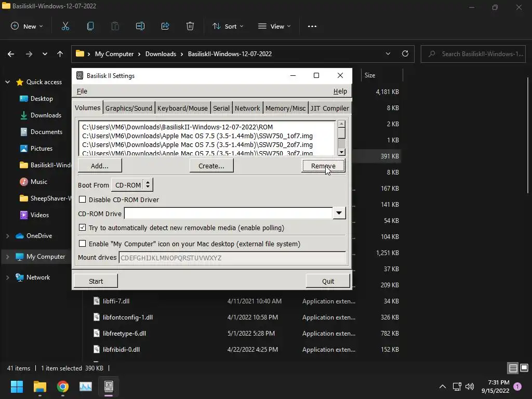Click the libfribidi-0.dll file icon

[97, 349]
